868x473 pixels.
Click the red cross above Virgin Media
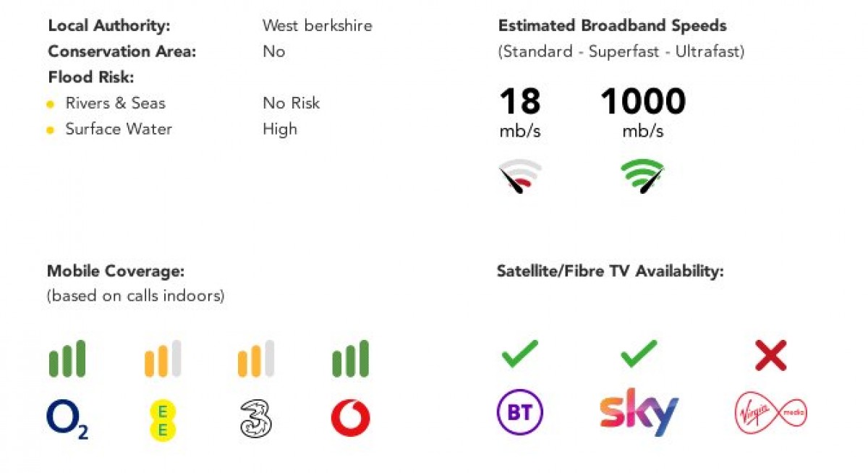(770, 356)
